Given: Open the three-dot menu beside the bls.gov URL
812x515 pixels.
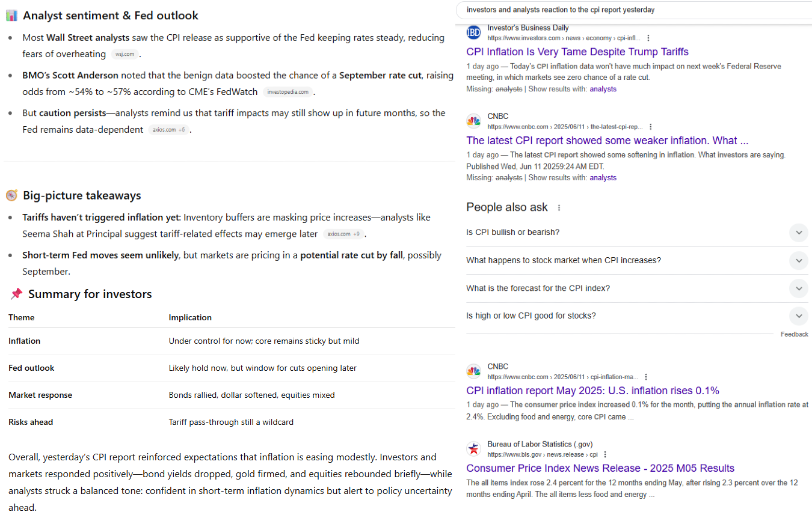Looking at the screenshot, I should coord(605,454).
